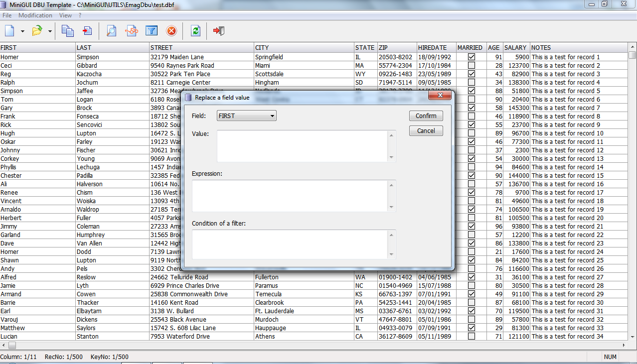Screen dimensions: 637x364
Task: Click the green Refresh toolbar icon
Action: click(x=195, y=31)
